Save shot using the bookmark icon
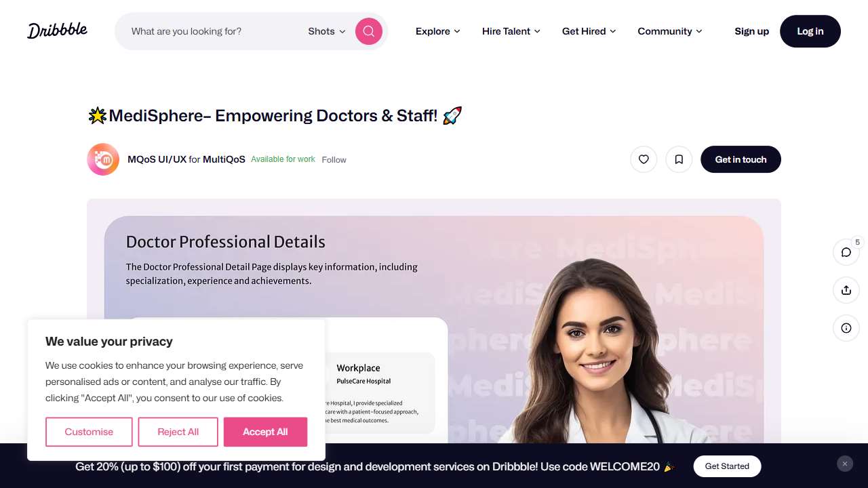Viewport: 868px width, 488px height. tap(679, 159)
